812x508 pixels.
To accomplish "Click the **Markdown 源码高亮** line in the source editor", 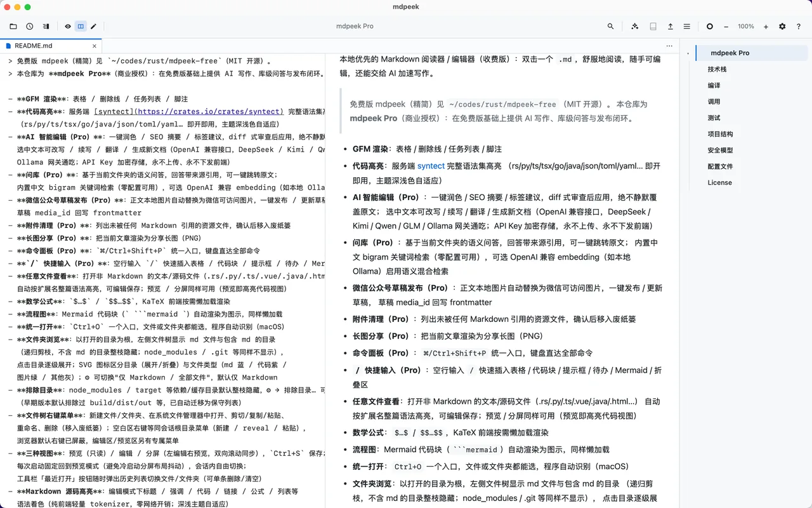I will coord(153,491).
